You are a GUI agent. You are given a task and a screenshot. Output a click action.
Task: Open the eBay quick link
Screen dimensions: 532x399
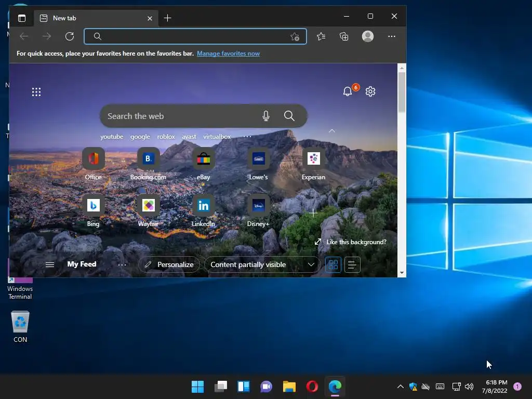coord(203,164)
